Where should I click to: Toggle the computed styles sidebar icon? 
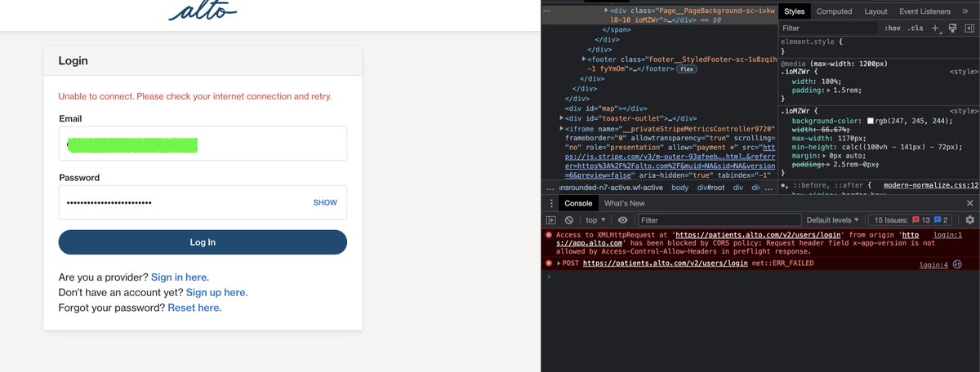(969, 28)
